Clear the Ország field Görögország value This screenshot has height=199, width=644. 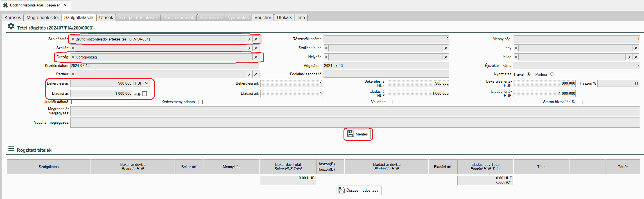[x=256, y=57]
